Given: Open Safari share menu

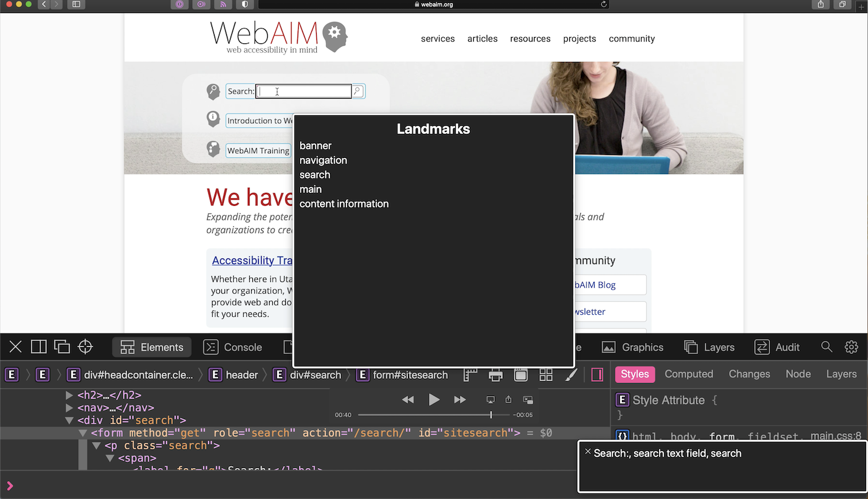Looking at the screenshot, I should coord(821,4).
